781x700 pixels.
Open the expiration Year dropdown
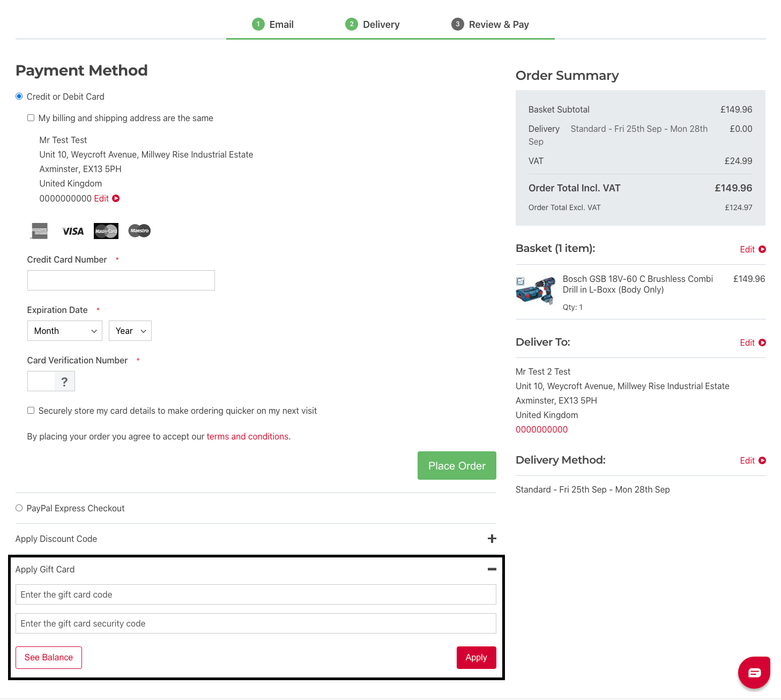pos(130,331)
